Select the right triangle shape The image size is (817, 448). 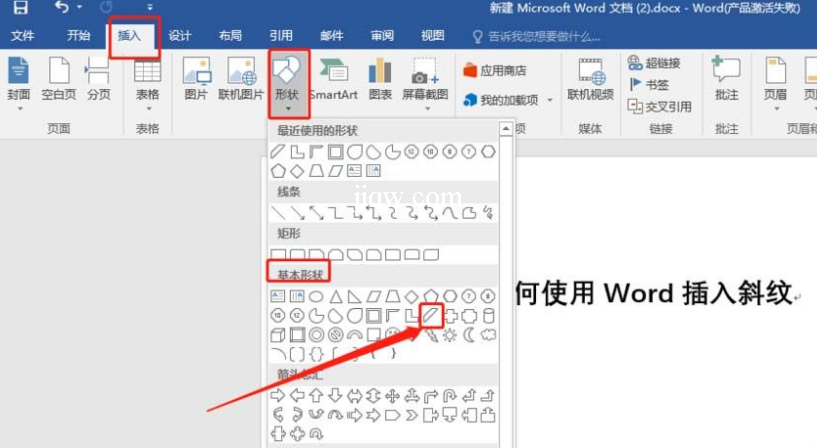(x=354, y=297)
